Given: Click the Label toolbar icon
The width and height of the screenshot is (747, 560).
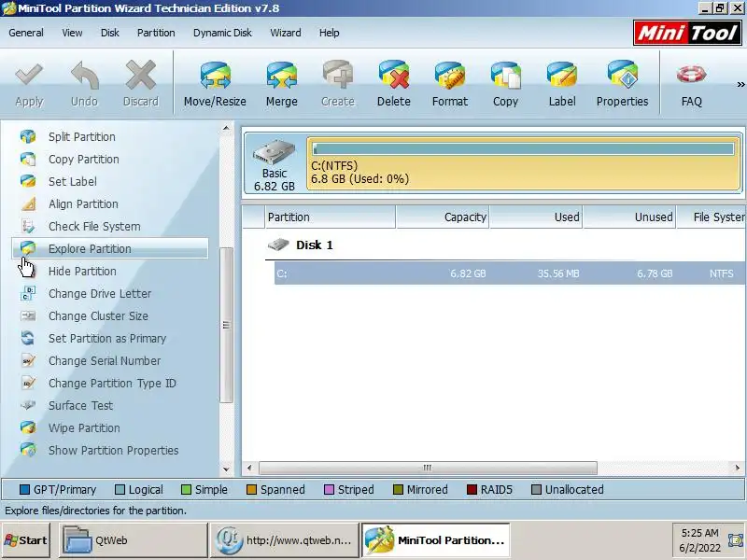Looking at the screenshot, I should click(x=562, y=75).
